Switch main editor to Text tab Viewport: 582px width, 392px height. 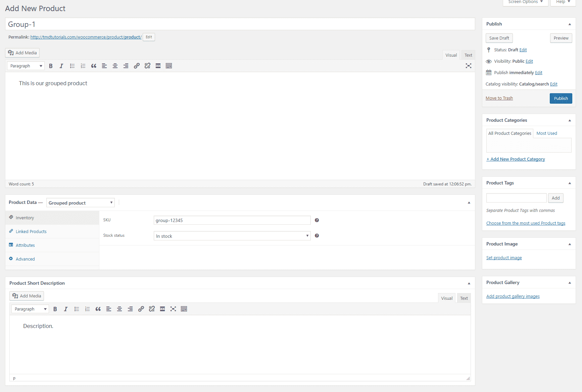pos(468,55)
